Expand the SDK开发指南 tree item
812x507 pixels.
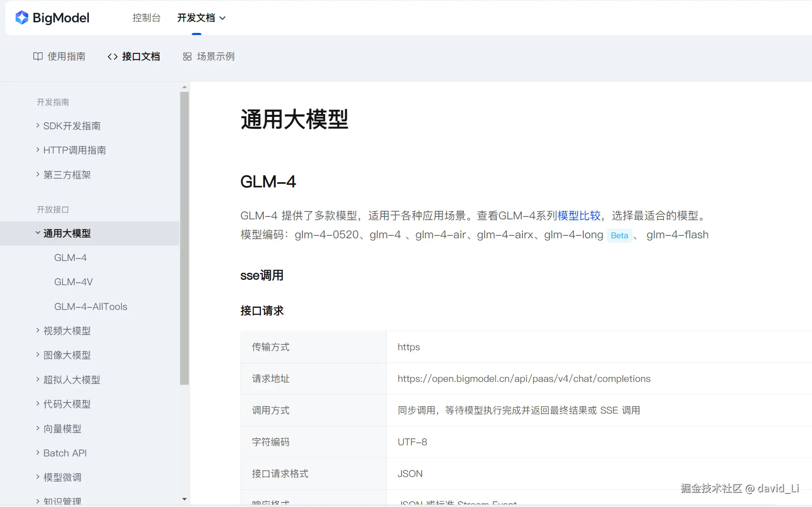click(x=38, y=126)
